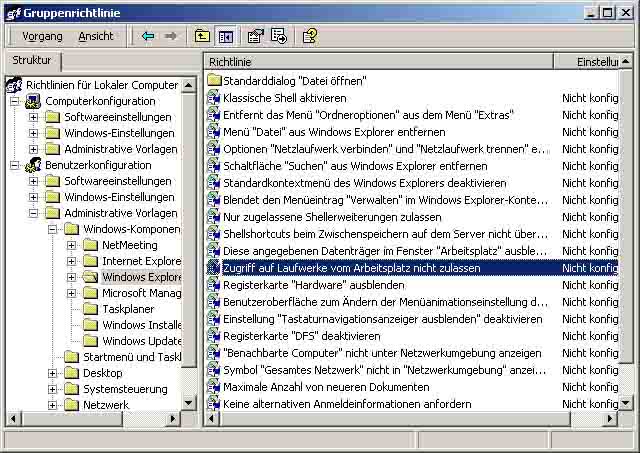Screen dimensions: 640x453
Task: Toggle the show/hide console tree icon
Action: tap(226, 37)
